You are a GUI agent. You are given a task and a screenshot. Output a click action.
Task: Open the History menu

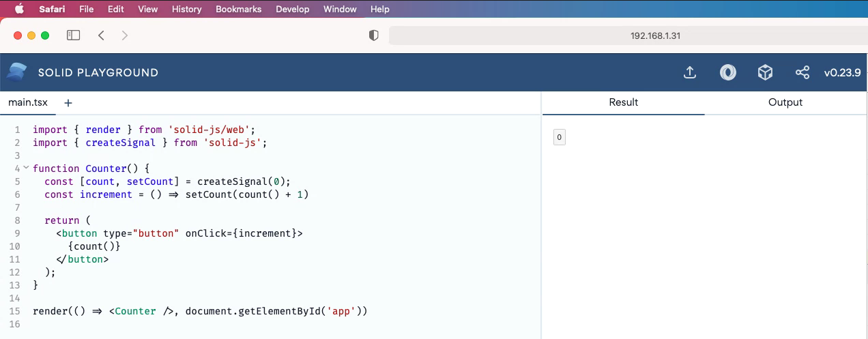186,9
